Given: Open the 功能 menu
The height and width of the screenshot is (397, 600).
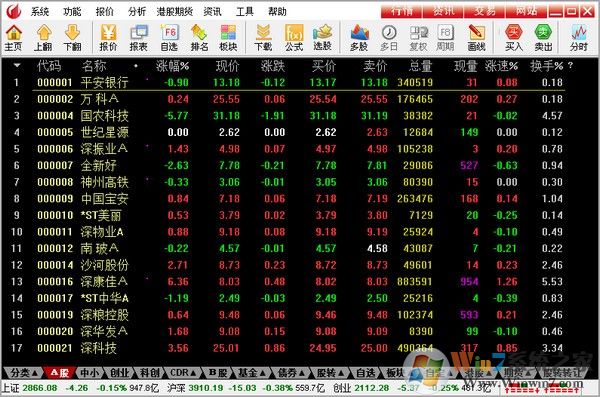Looking at the screenshot, I should tap(72, 11).
